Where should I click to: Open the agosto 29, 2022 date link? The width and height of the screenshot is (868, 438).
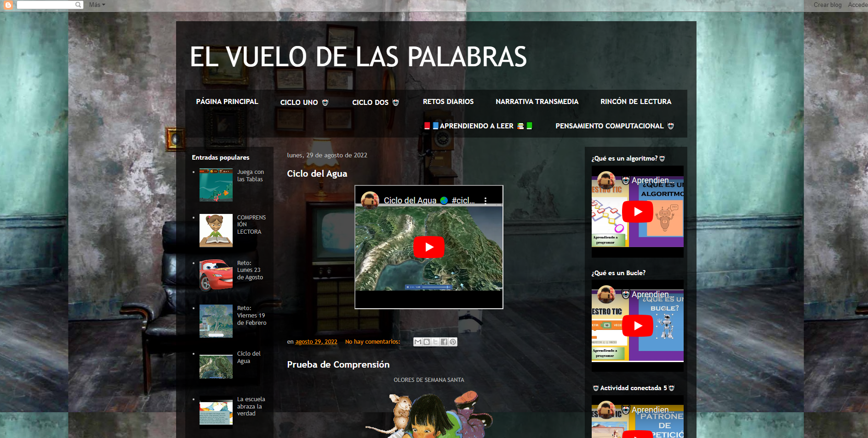pyautogui.click(x=316, y=342)
